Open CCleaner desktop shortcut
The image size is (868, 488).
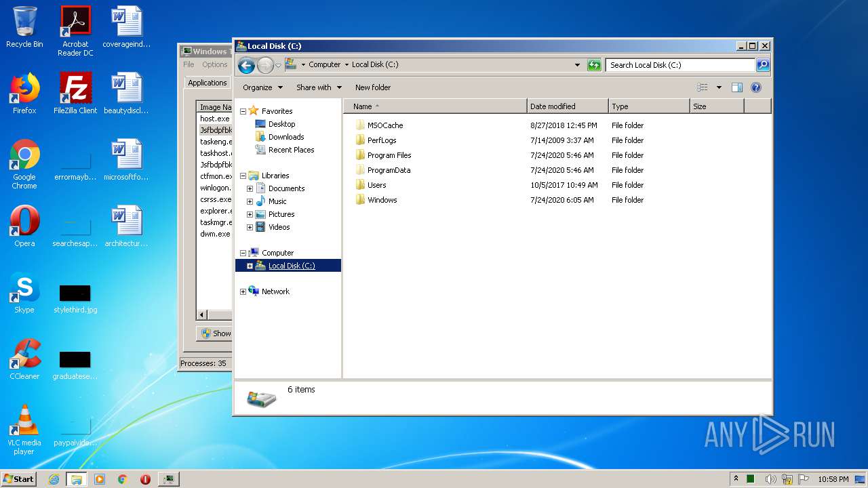(x=24, y=359)
